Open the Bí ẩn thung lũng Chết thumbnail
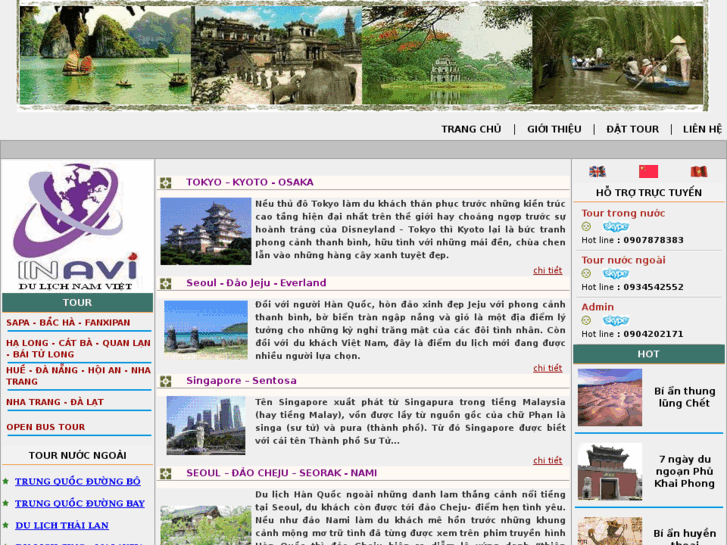This screenshot has height=545, width=727. (x=610, y=398)
